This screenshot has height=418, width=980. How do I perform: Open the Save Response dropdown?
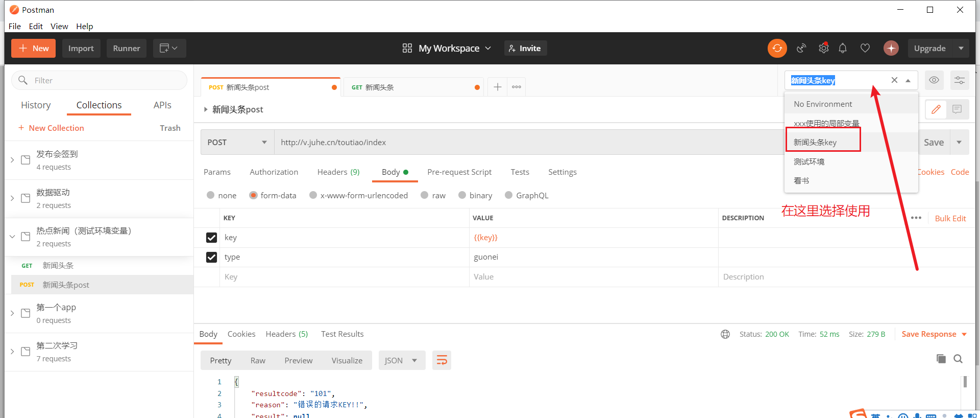(x=934, y=334)
